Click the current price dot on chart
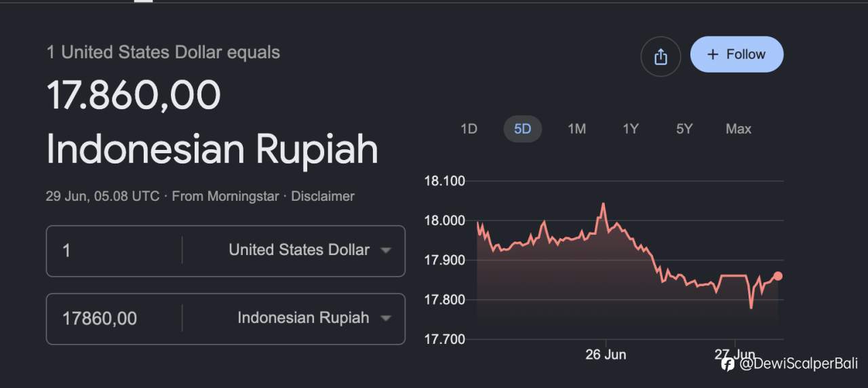Image resolution: width=868 pixels, height=388 pixels. point(778,275)
